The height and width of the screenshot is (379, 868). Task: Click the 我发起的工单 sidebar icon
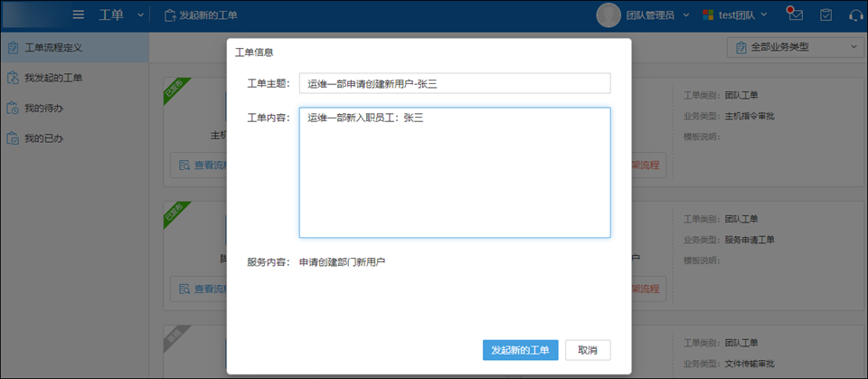[x=13, y=78]
